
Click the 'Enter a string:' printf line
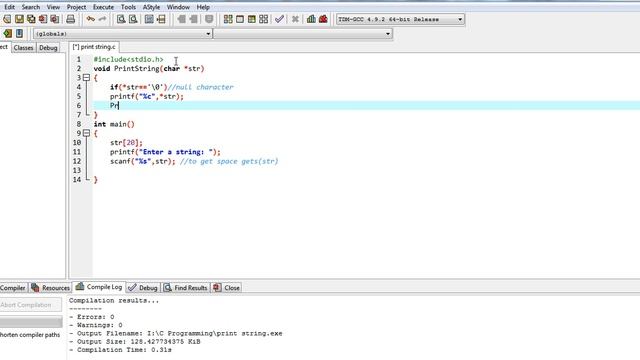pos(165,152)
